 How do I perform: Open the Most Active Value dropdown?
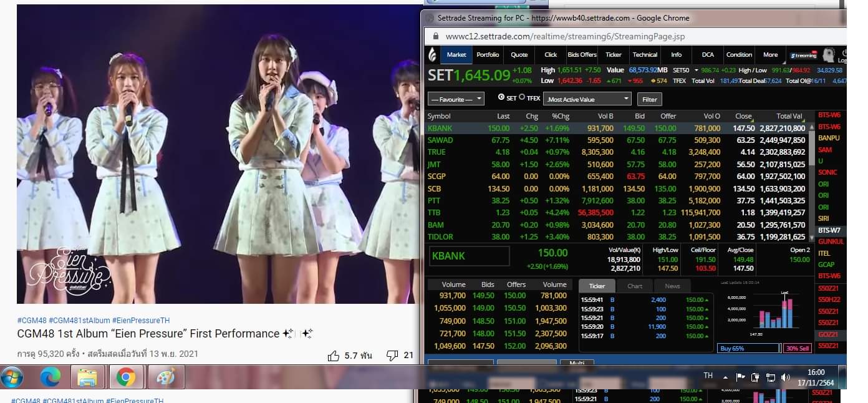click(587, 99)
